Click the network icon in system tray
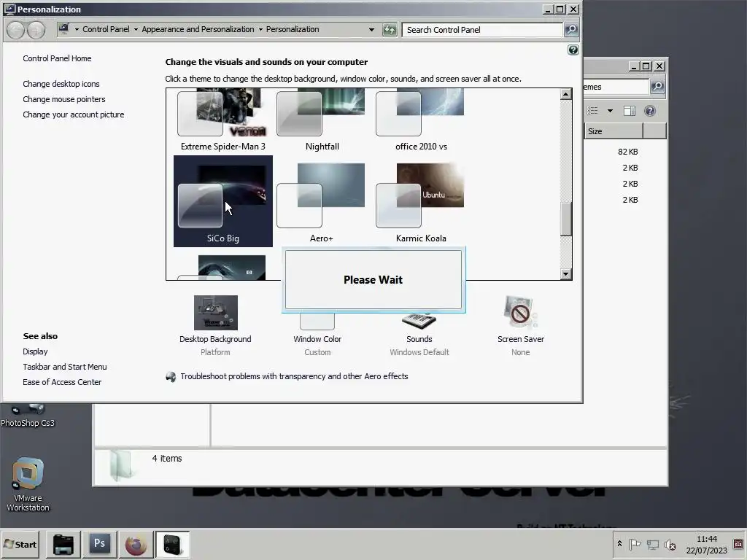 click(x=653, y=544)
